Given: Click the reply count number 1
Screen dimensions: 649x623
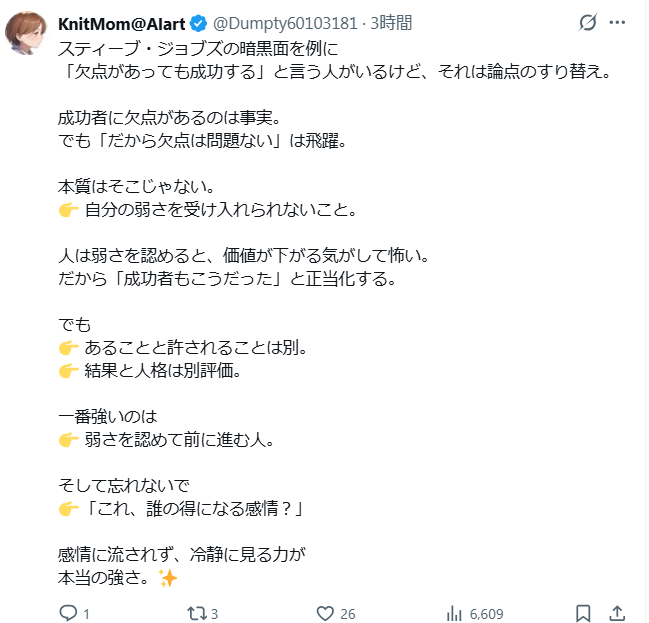Looking at the screenshot, I should tap(86, 614).
